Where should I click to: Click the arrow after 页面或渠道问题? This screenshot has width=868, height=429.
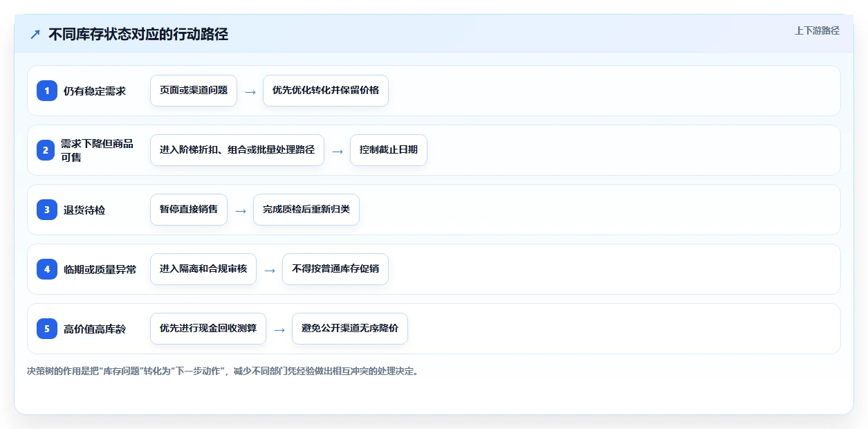(x=250, y=91)
